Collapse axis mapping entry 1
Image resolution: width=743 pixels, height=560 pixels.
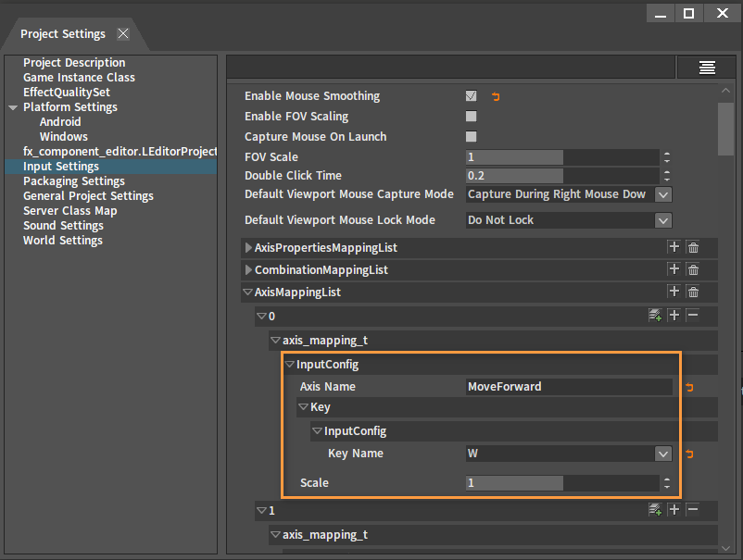pos(261,510)
